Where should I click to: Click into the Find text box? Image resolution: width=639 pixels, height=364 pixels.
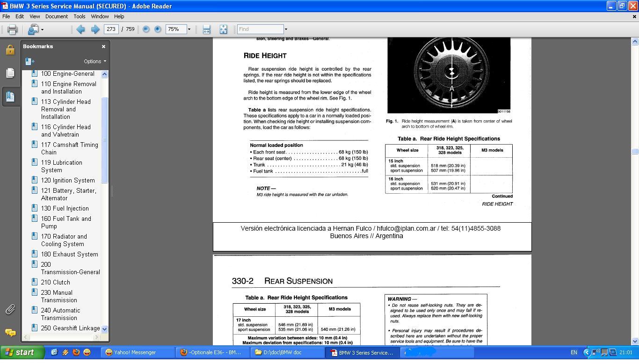pyautogui.click(x=260, y=29)
